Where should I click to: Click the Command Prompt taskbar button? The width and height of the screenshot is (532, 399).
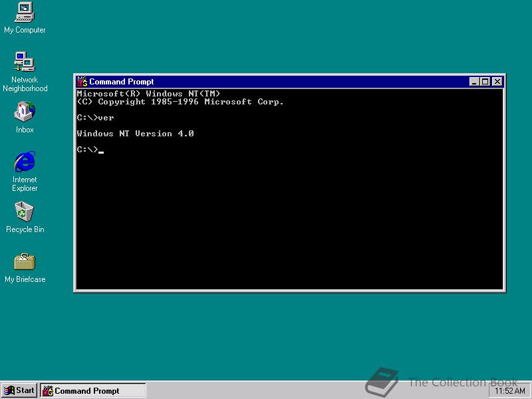tap(93, 390)
